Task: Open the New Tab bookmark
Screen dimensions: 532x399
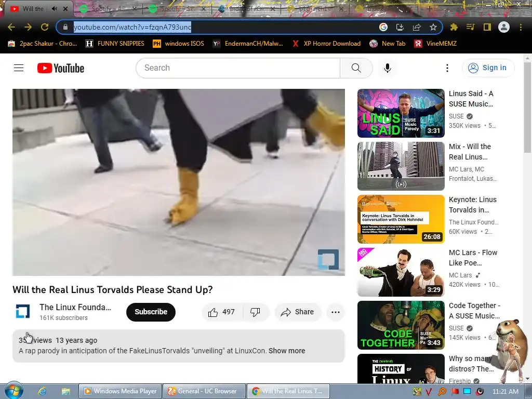Action: tap(388, 44)
